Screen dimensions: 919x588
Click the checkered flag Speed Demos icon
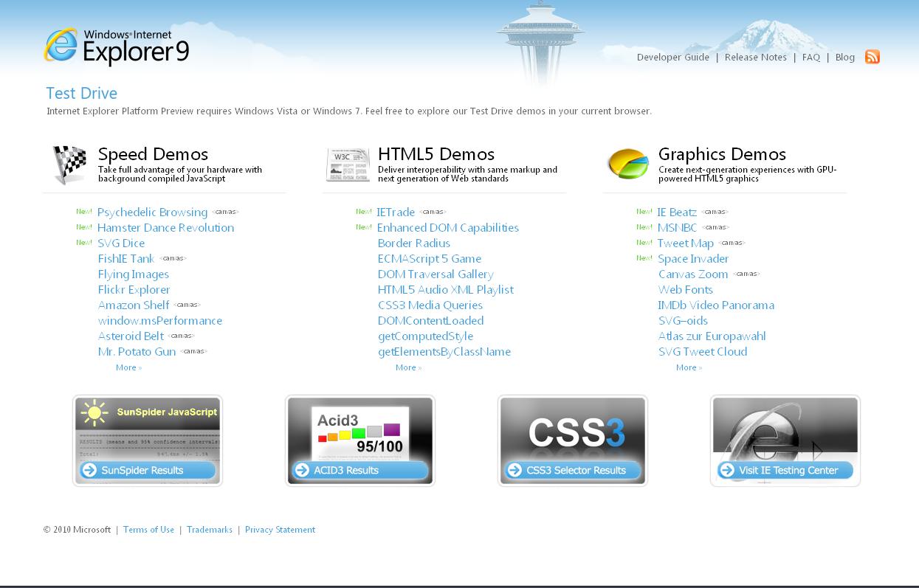coord(69,165)
